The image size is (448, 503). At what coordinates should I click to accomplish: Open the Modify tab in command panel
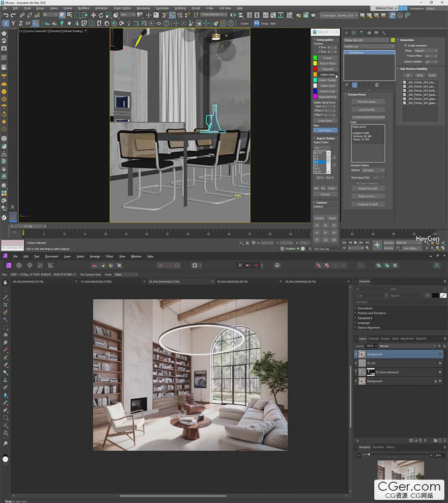(x=354, y=33)
